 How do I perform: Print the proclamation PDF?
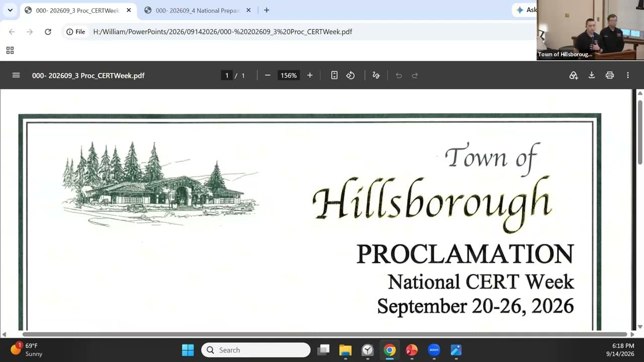pyautogui.click(x=610, y=75)
